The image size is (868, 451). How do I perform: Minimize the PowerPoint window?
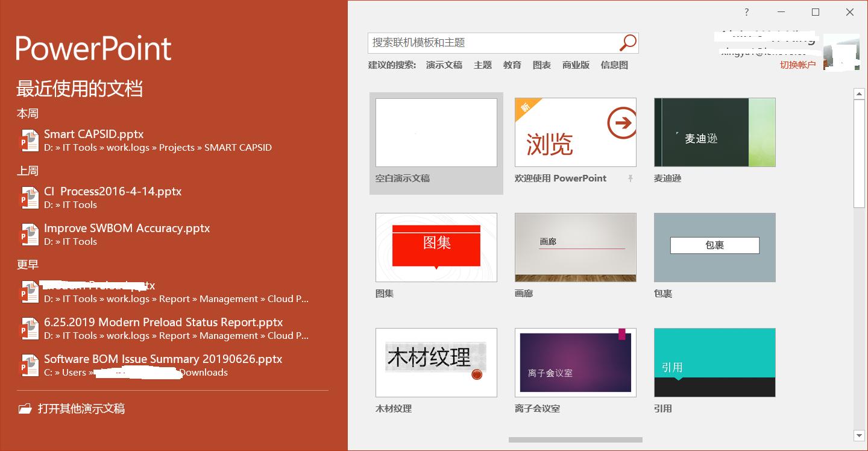(x=781, y=12)
